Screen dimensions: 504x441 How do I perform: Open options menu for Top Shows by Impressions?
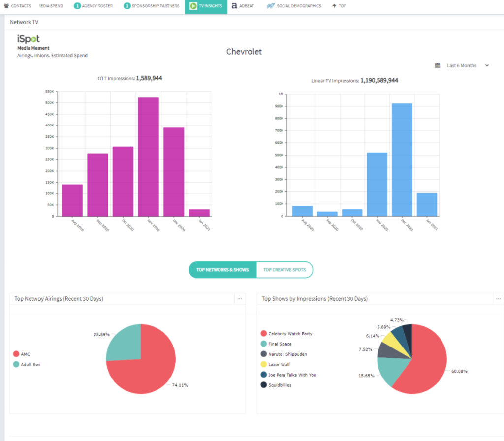point(498,299)
